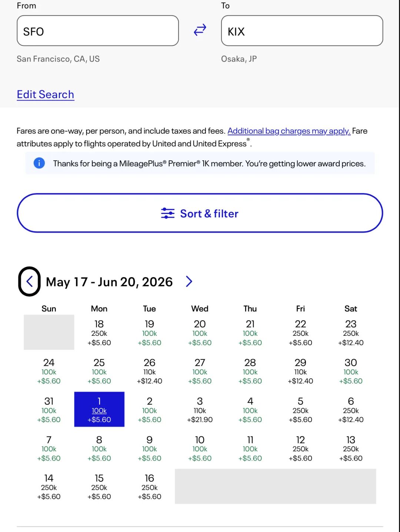Click the To airport field KIX
Screen dimensions: 400x532
(x=302, y=31)
